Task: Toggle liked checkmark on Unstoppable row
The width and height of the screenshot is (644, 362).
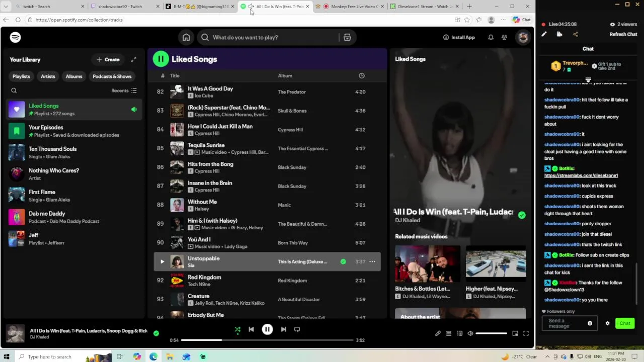Action: click(x=343, y=261)
